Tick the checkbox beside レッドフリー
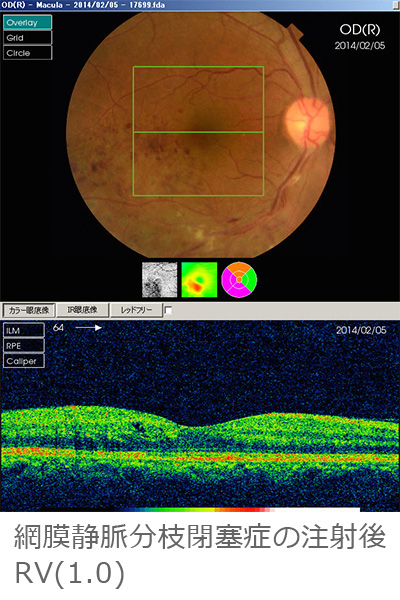 pyautogui.click(x=168, y=310)
